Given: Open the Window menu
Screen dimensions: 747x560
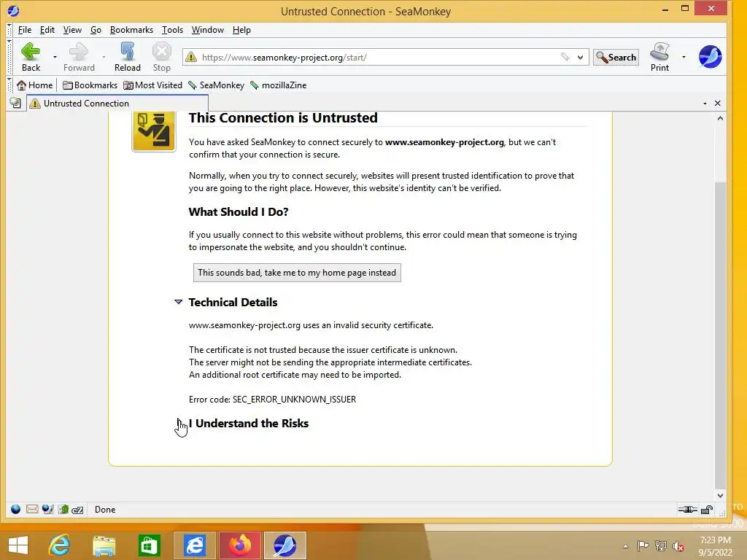Looking at the screenshot, I should (208, 29).
